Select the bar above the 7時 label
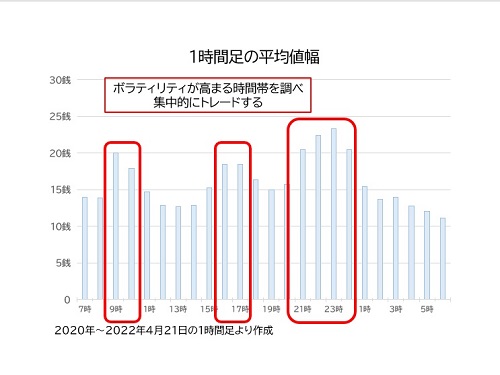 pos(85,248)
